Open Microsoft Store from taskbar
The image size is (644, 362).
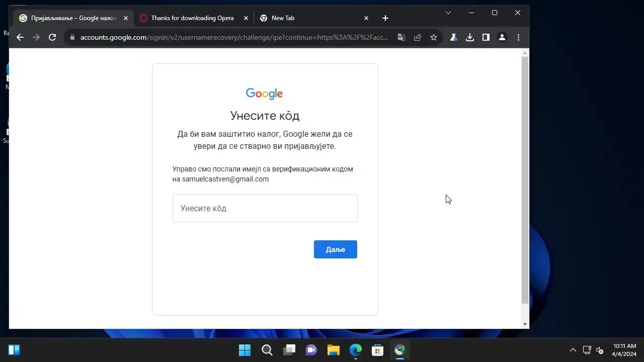[x=378, y=350]
